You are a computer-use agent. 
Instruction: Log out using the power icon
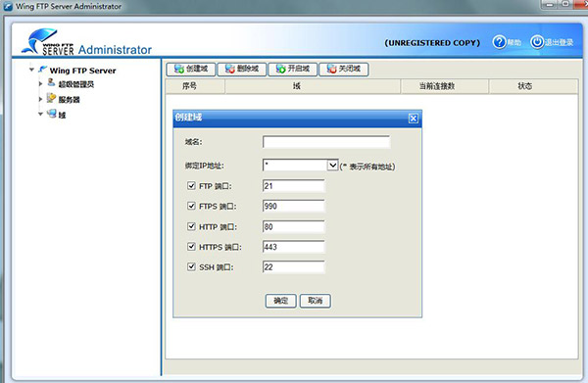click(537, 42)
